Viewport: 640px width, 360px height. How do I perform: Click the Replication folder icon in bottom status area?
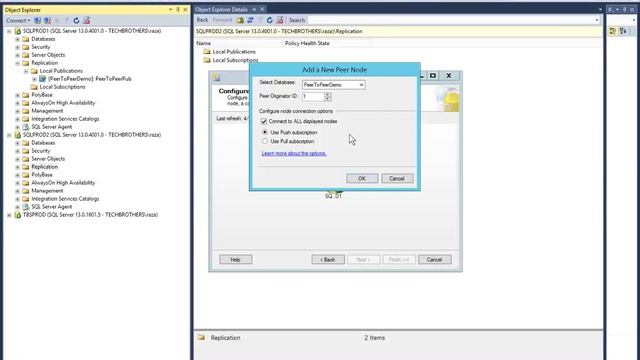tap(201, 338)
